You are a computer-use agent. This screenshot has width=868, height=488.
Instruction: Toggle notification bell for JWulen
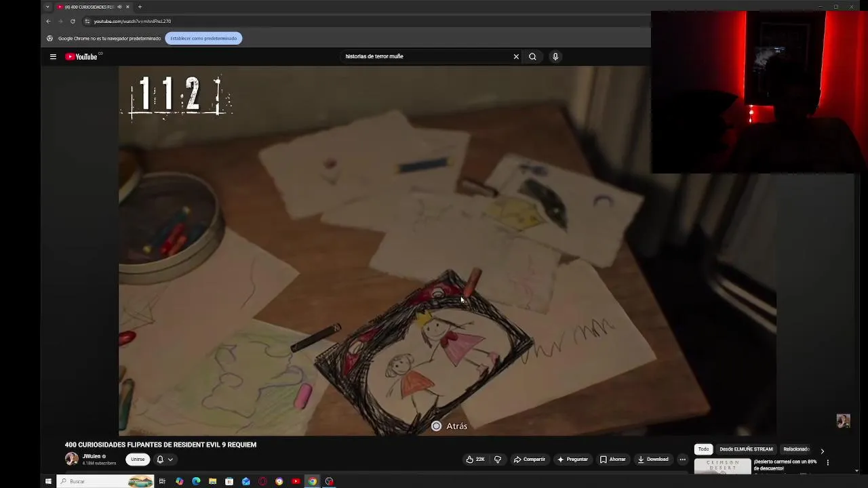(x=160, y=460)
